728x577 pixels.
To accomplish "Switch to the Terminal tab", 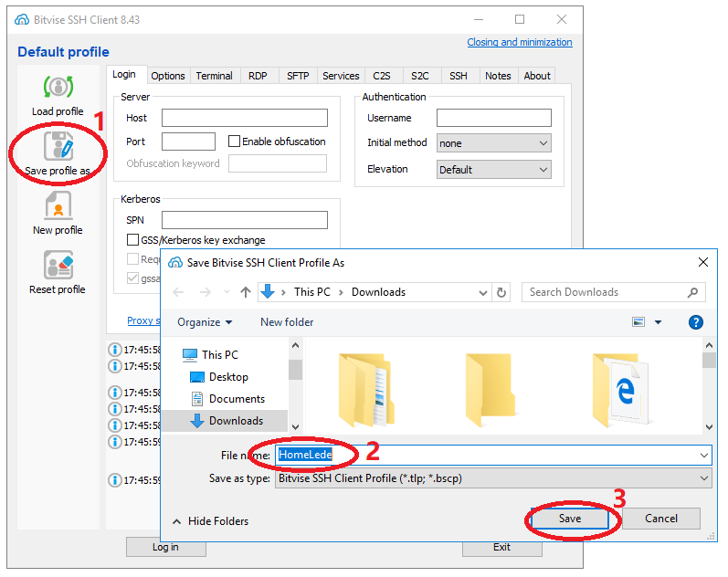I will pos(214,76).
